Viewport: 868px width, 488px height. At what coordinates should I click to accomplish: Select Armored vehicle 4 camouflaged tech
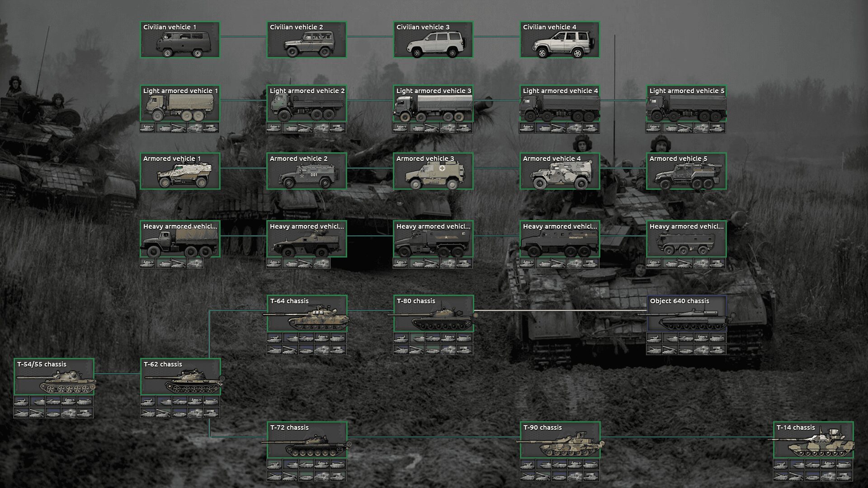(560, 171)
